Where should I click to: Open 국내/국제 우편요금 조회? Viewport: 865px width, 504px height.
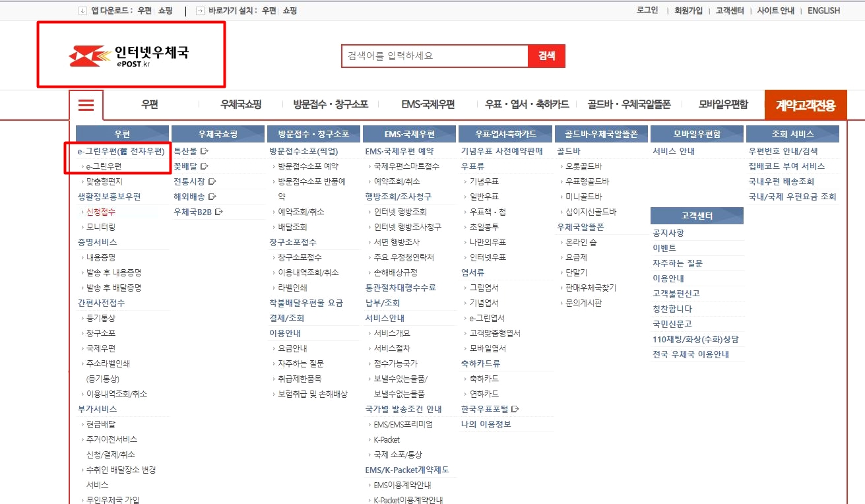coord(792,197)
